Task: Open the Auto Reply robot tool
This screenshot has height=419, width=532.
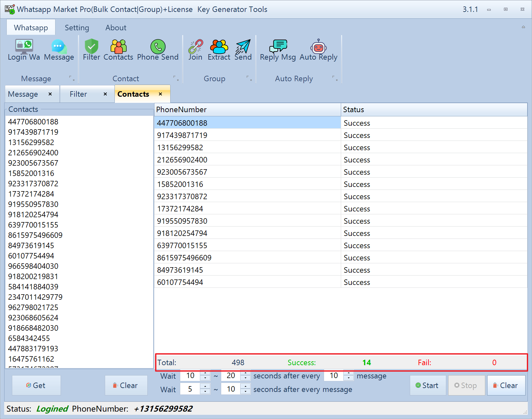Action: [x=319, y=50]
